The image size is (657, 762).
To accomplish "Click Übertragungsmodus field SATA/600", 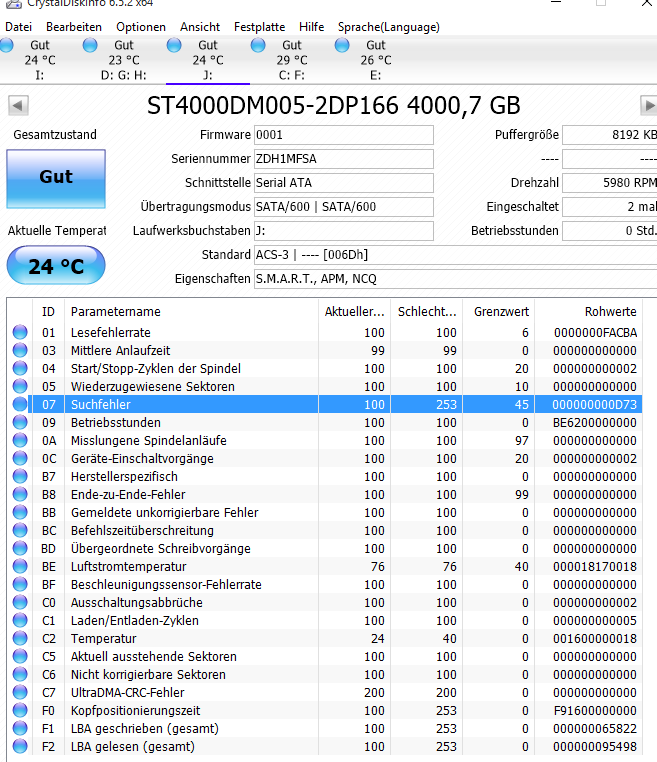I will click(x=344, y=207).
